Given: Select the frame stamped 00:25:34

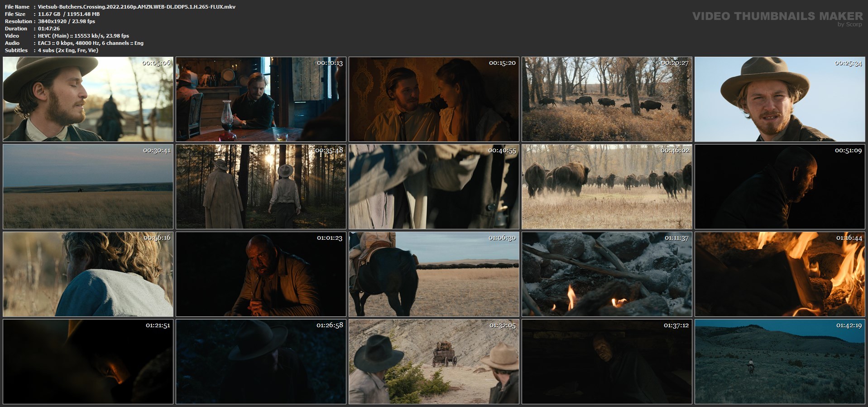Looking at the screenshot, I should (780, 99).
